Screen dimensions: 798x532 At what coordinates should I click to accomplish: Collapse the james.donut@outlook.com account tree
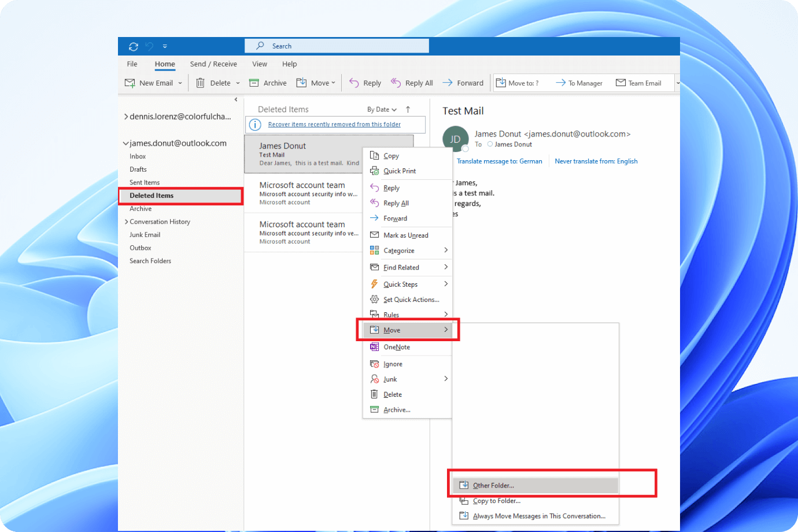point(125,143)
